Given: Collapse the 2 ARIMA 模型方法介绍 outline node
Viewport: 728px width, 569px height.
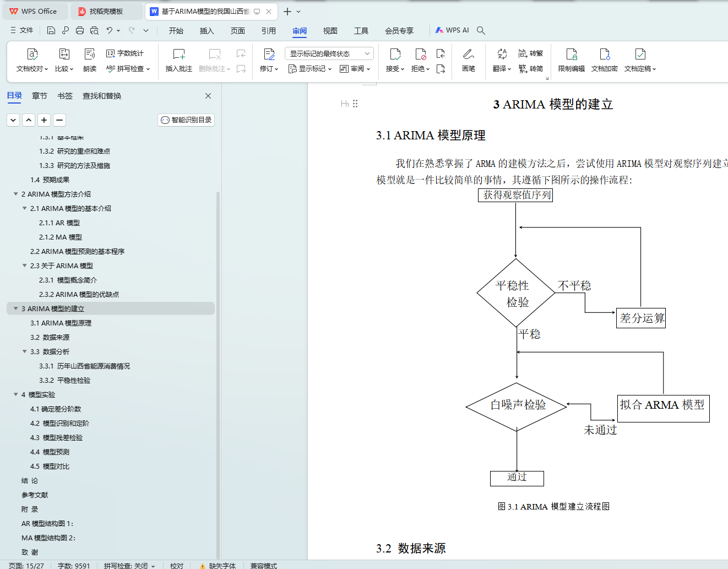Looking at the screenshot, I should 15,194.
